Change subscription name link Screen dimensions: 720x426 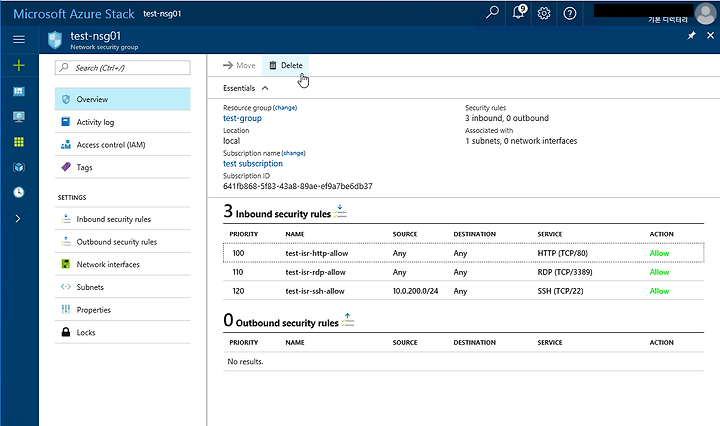coord(293,153)
